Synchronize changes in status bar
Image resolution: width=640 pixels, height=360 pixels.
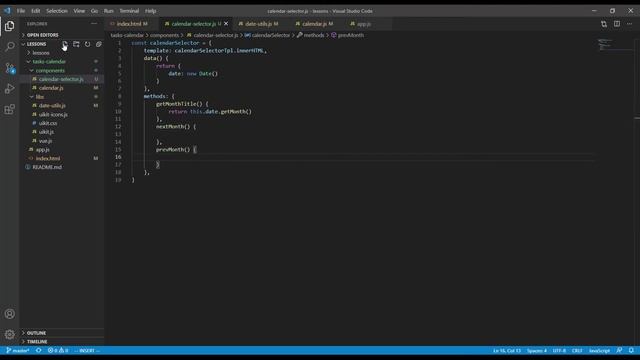38,351
